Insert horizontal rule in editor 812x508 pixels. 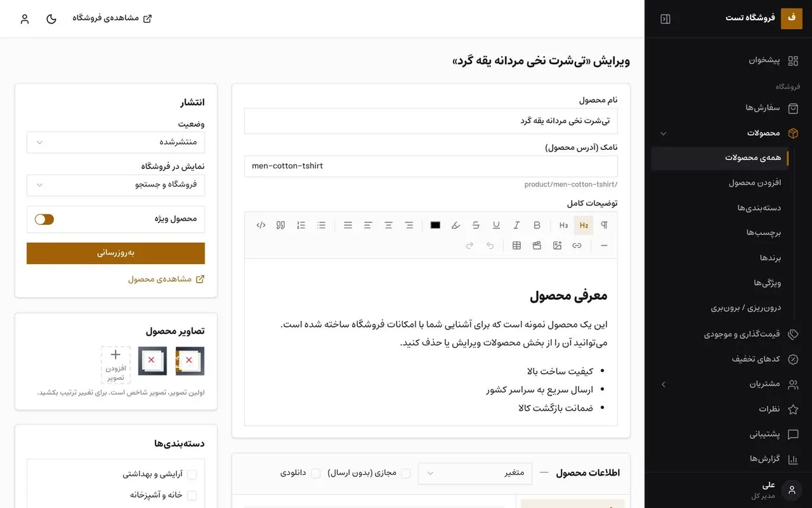[604, 246]
